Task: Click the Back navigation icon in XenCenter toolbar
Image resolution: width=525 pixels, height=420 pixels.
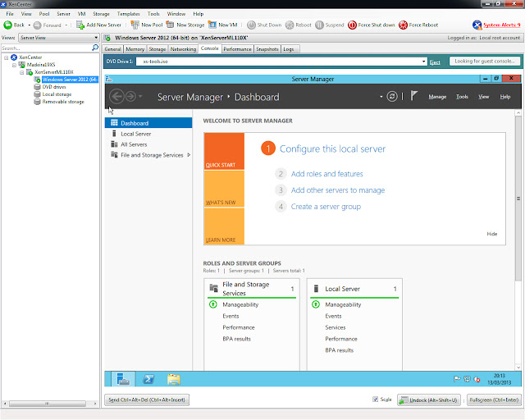Action: coord(7,25)
